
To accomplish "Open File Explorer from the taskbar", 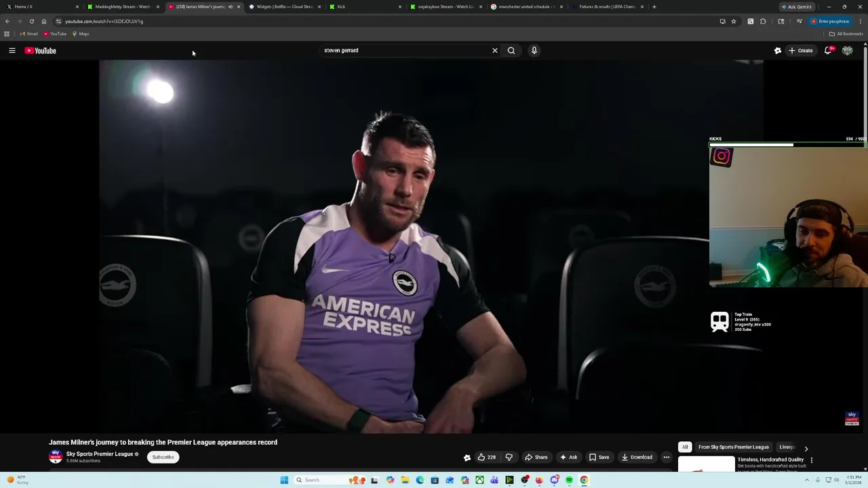I will tap(405, 480).
